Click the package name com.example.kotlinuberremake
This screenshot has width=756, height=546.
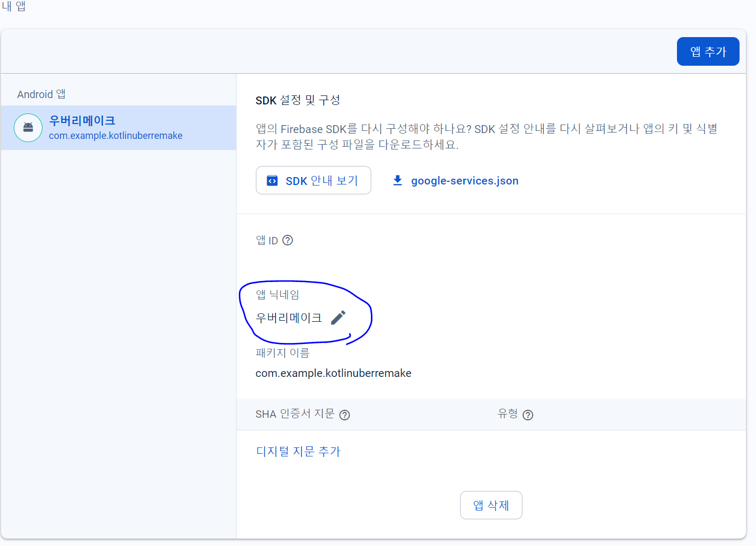pyautogui.click(x=333, y=373)
